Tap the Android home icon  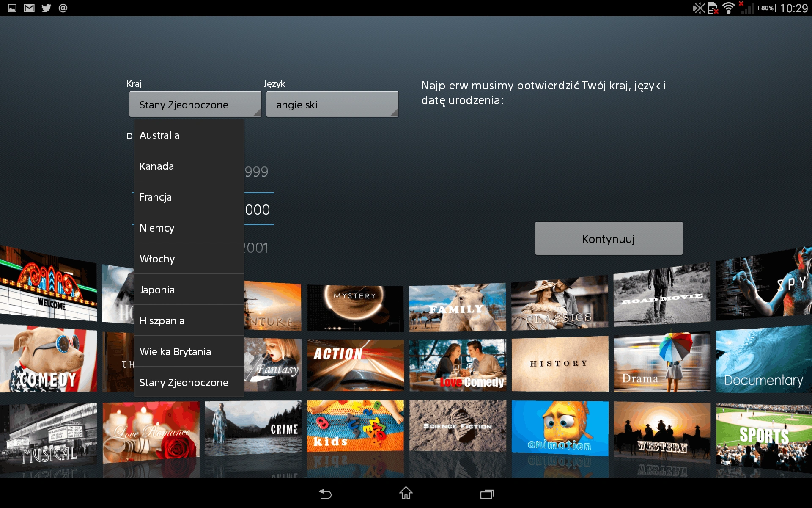tap(406, 493)
